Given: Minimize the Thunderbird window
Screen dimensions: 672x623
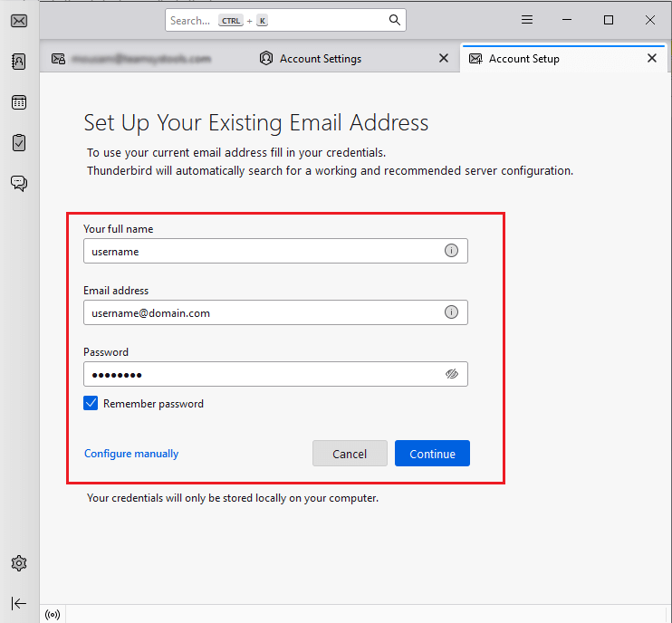Looking at the screenshot, I should 567,20.
